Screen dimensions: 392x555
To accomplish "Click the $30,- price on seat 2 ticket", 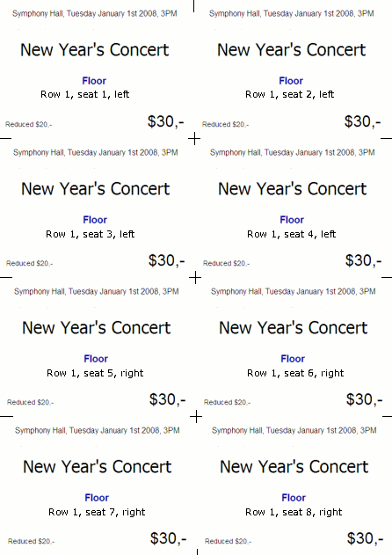I will (363, 121).
